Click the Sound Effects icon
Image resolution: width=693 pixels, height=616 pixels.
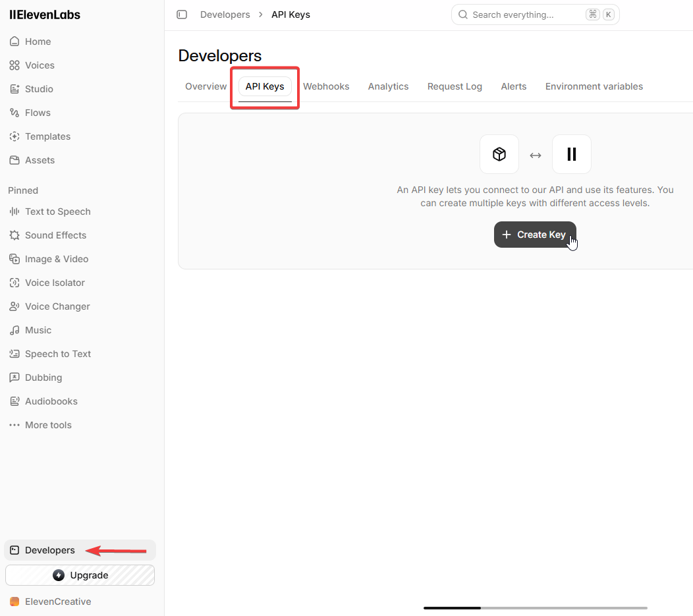14,235
